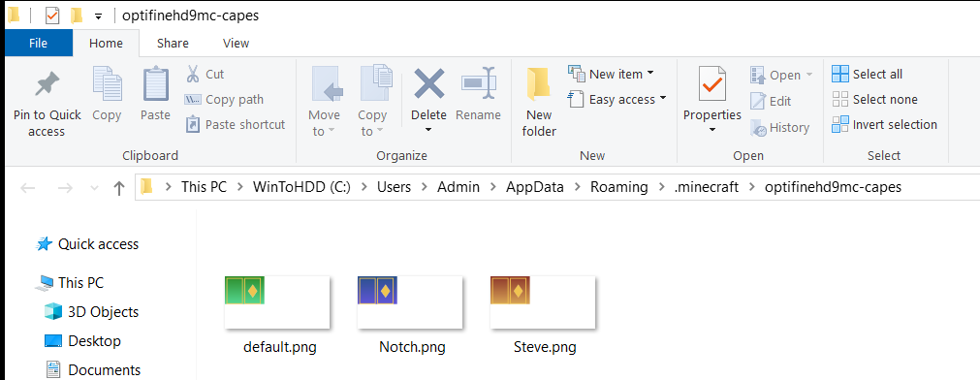Create a New folder
Viewport: 980px width, 380px height.
(539, 103)
